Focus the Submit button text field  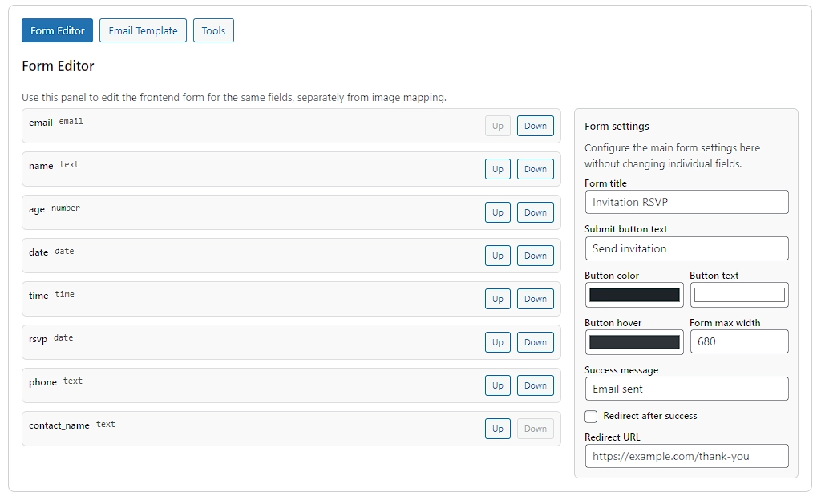(686, 248)
